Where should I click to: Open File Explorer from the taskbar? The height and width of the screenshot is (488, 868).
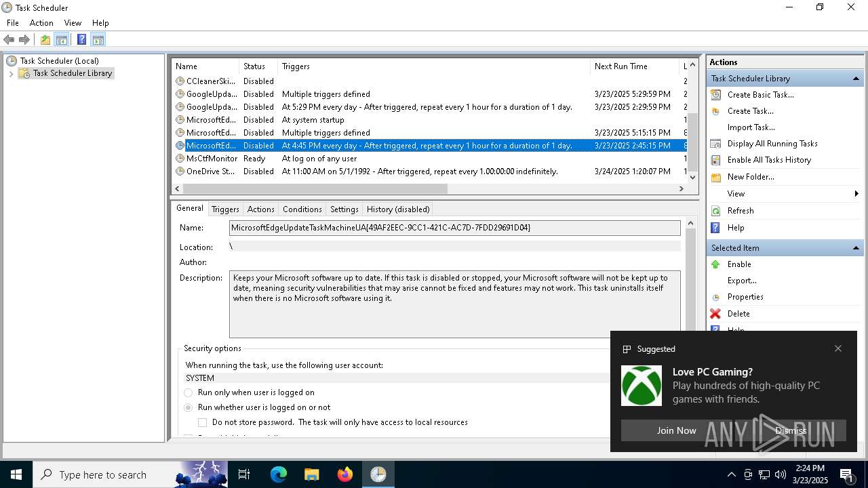click(311, 474)
